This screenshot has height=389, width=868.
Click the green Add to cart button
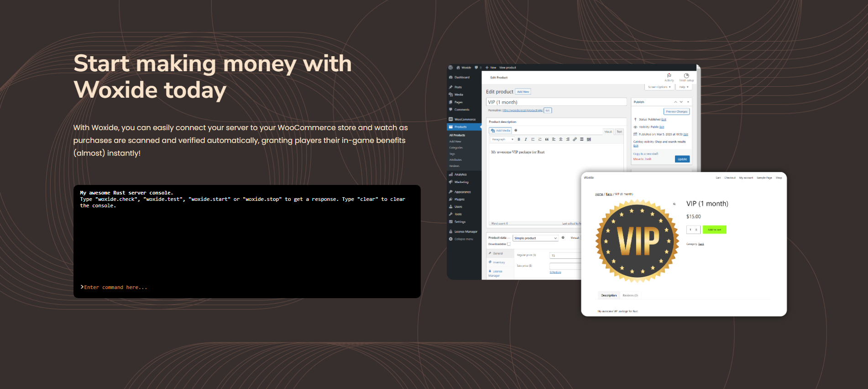[x=714, y=230]
